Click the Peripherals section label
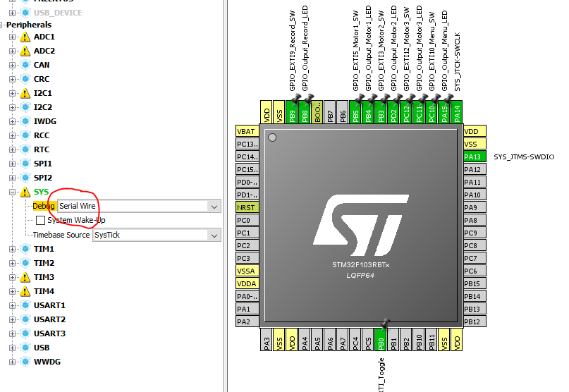The height and width of the screenshot is (392, 569). coord(29,25)
